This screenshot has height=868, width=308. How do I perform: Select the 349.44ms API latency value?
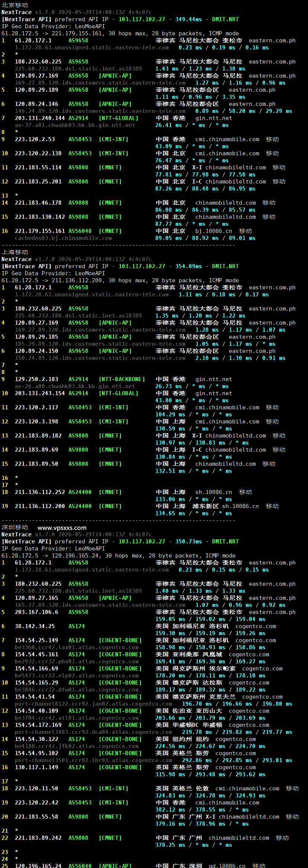point(189,19)
